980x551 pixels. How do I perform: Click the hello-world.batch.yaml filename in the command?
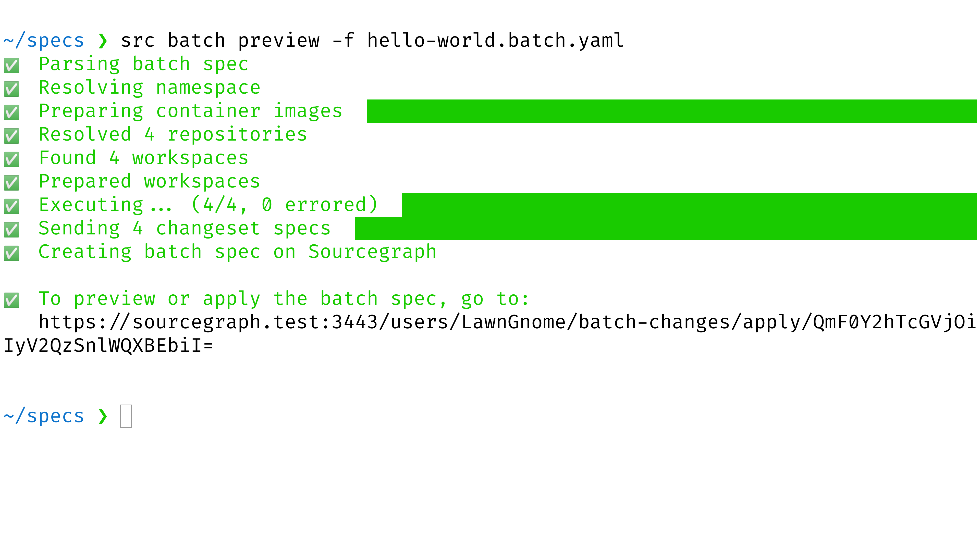pyautogui.click(x=495, y=40)
